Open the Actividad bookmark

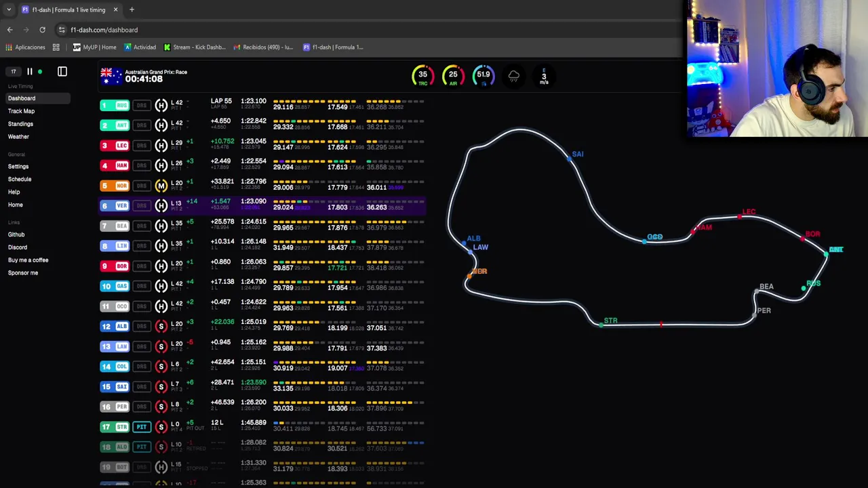(x=139, y=47)
